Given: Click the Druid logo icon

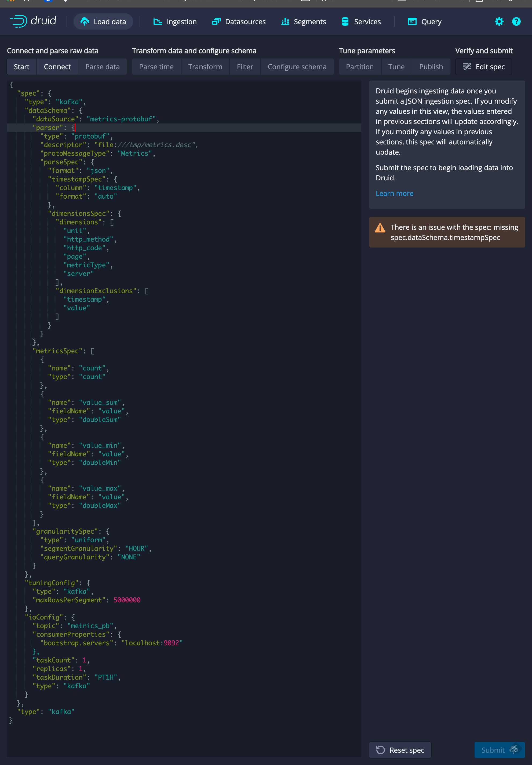Looking at the screenshot, I should tap(19, 21).
